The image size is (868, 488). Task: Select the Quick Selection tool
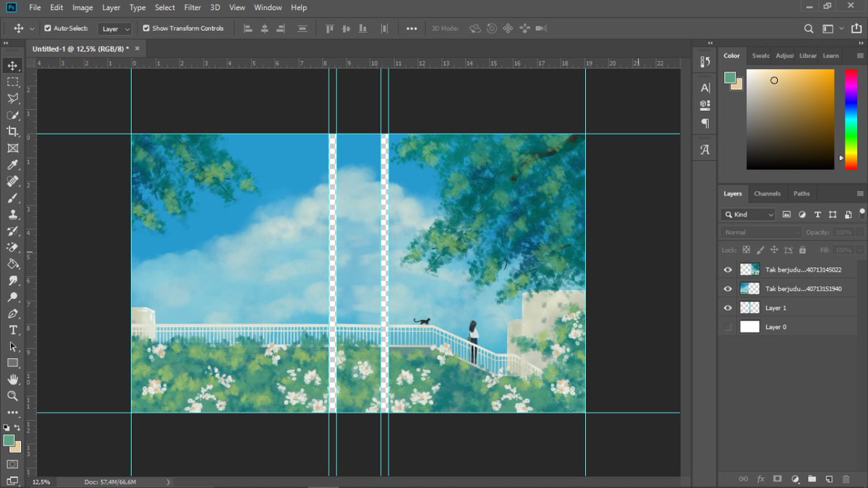click(x=12, y=115)
